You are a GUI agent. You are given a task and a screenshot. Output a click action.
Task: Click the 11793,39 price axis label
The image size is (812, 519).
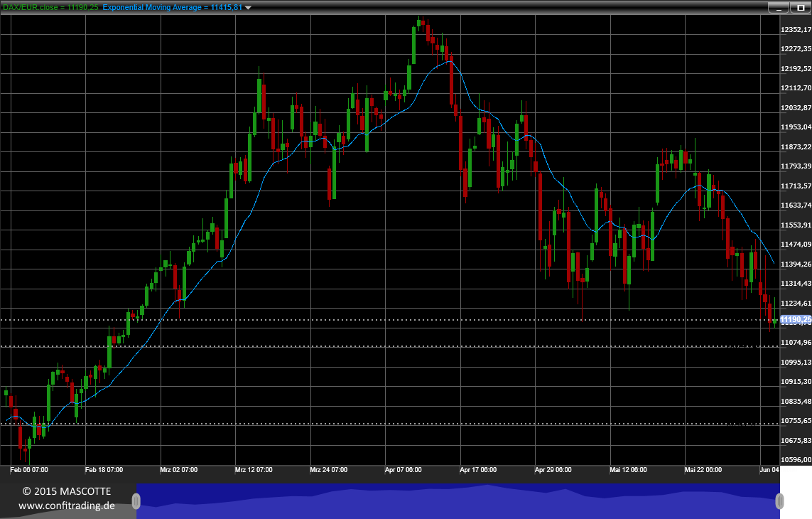(796, 166)
